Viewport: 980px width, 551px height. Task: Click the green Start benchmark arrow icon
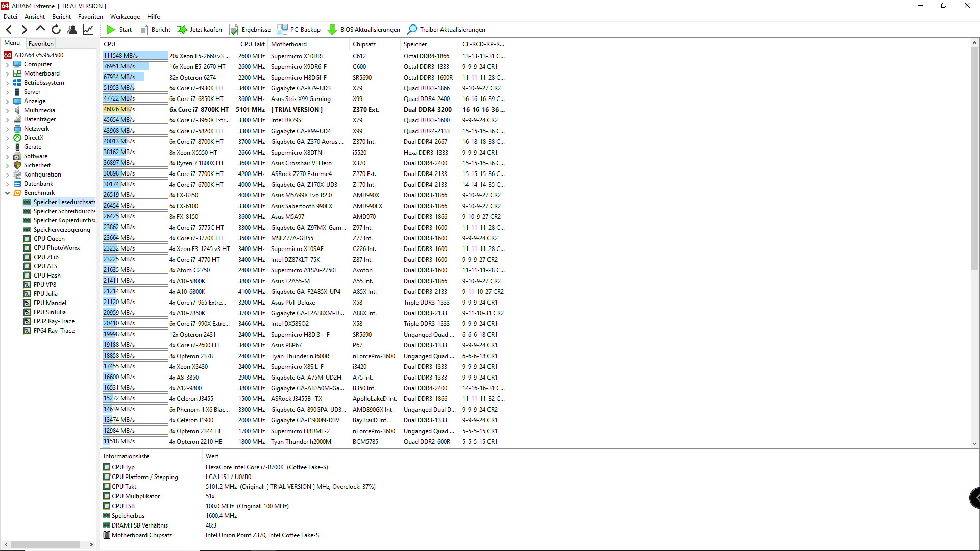click(111, 30)
